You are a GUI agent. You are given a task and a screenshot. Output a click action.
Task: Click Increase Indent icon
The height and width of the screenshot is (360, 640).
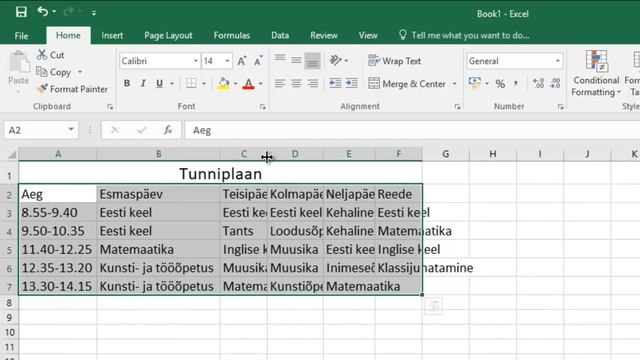point(351,83)
